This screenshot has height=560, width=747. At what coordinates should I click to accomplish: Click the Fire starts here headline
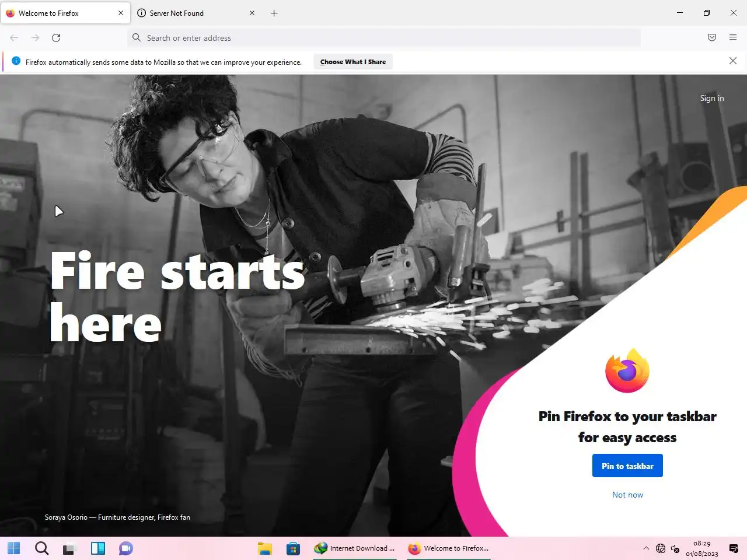[x=177, y=296]
